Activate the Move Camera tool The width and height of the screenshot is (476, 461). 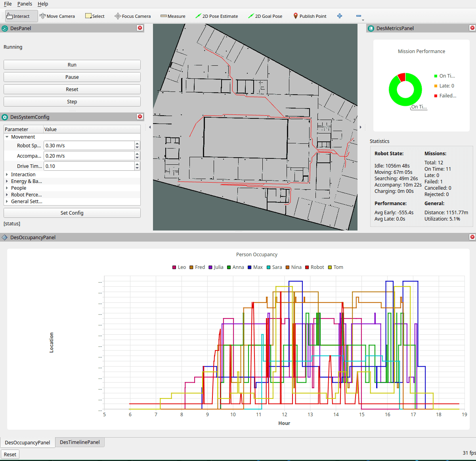point(57,16)
